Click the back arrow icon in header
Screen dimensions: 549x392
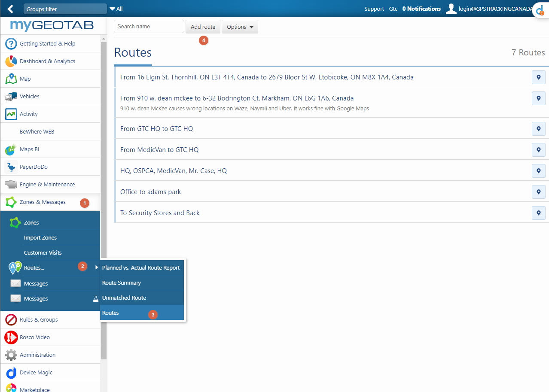[11, 9]
